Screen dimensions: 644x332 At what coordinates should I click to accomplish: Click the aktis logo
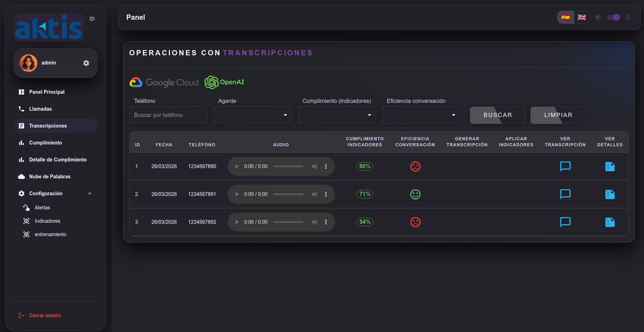coord(49,27)
